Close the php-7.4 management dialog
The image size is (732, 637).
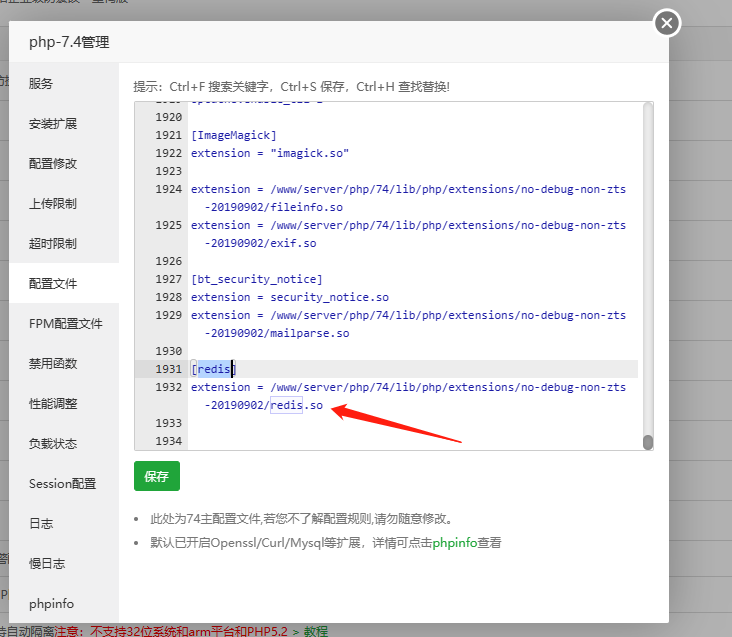click(667, 23)
